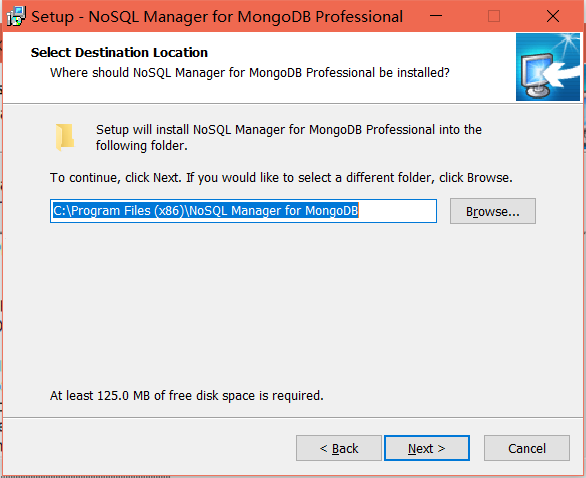Click the yellow folder icon
Image resolution: width=586 pixels, height=478 pixels.
click(x=65, y=137)
